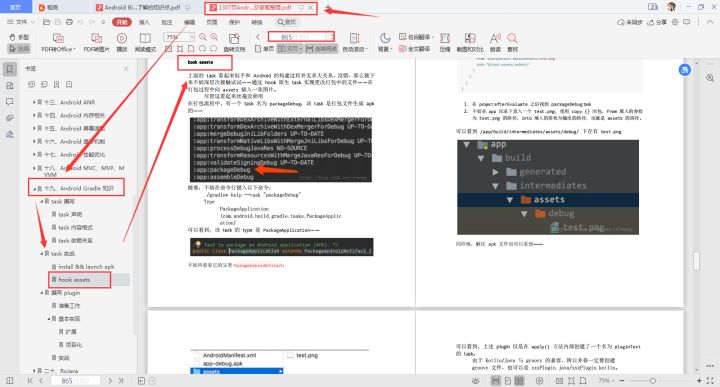Close the bookmarks panel with X
This screenshot has height=387, width=720.
tap(126, 69)
